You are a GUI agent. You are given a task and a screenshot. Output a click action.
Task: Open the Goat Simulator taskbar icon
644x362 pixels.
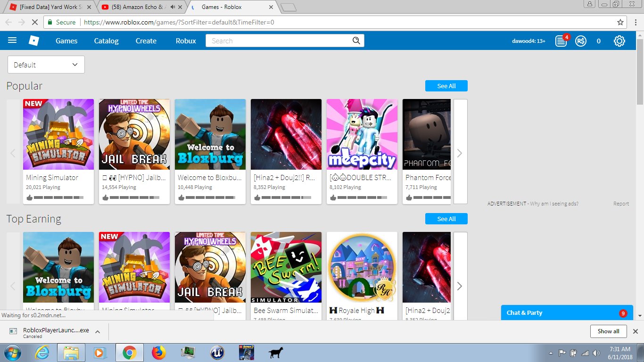276,353
